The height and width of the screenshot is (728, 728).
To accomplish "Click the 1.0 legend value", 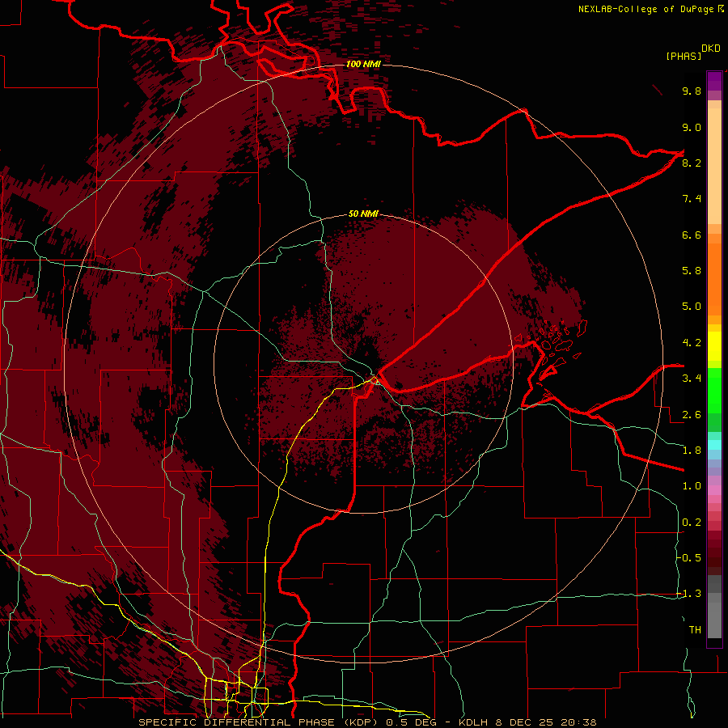I will (692, 486).
